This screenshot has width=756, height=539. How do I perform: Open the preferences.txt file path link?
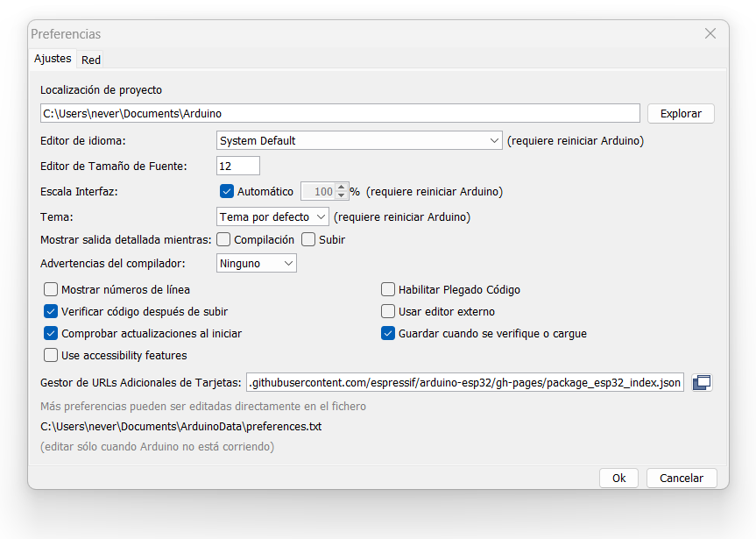180,427
